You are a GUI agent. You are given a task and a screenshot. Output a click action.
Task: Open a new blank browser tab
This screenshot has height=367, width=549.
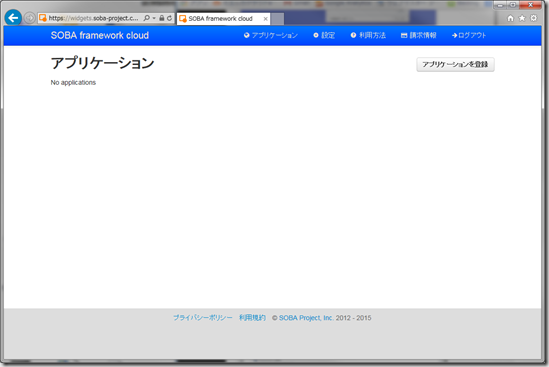[277, 19]
